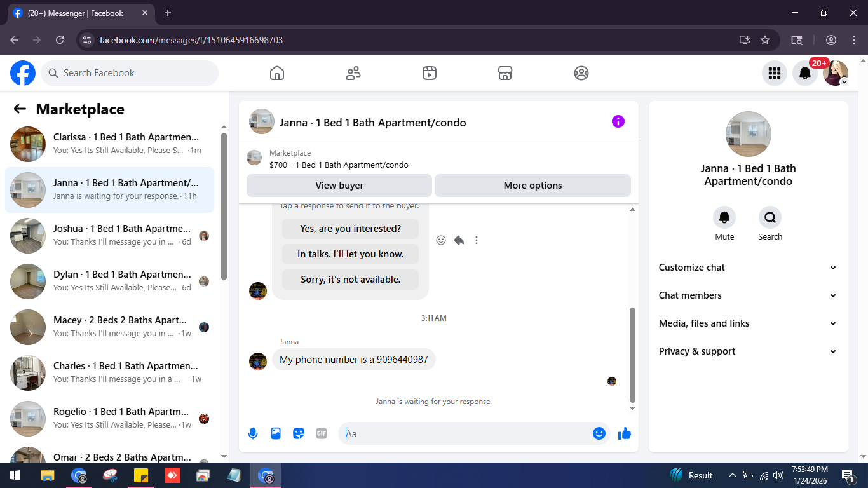868x488 pixels.
Task: Open the apps grid menu icon
Action: coord(775,73)
